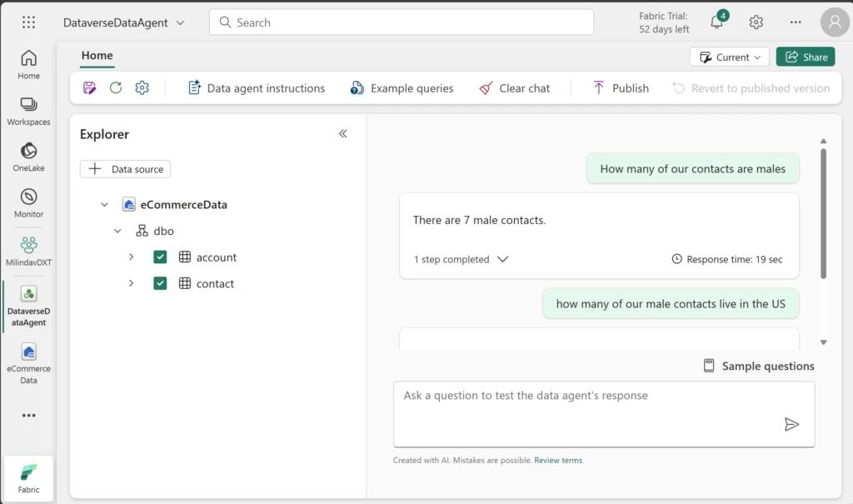
Task: Switch to the Home tab
Action: click(97, 56)
